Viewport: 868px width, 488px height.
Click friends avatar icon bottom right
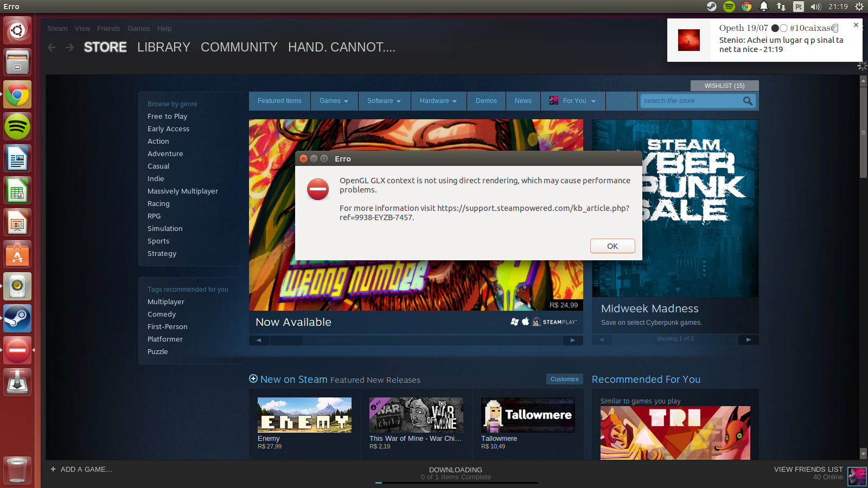pyautogui.click(x=857, y=476)
